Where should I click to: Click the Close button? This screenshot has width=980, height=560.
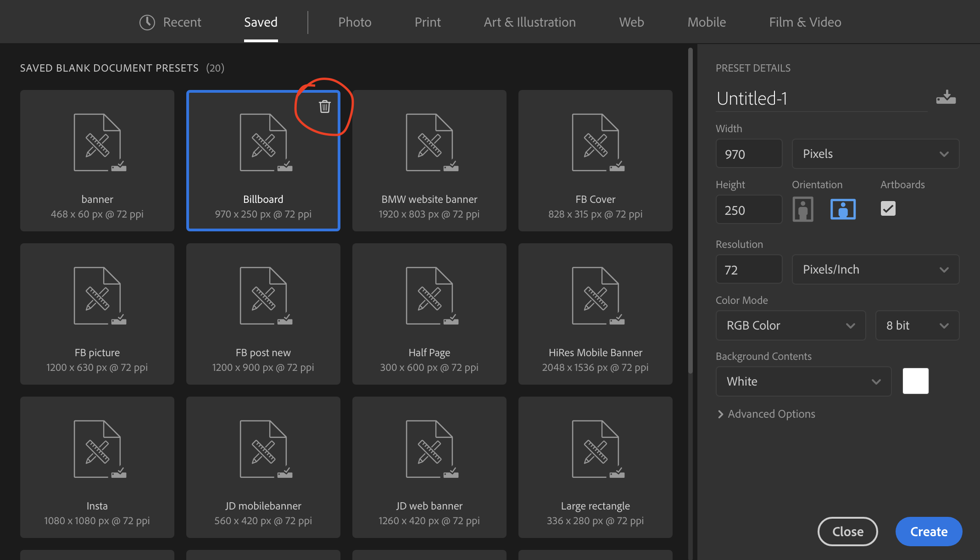coord(847,530)
